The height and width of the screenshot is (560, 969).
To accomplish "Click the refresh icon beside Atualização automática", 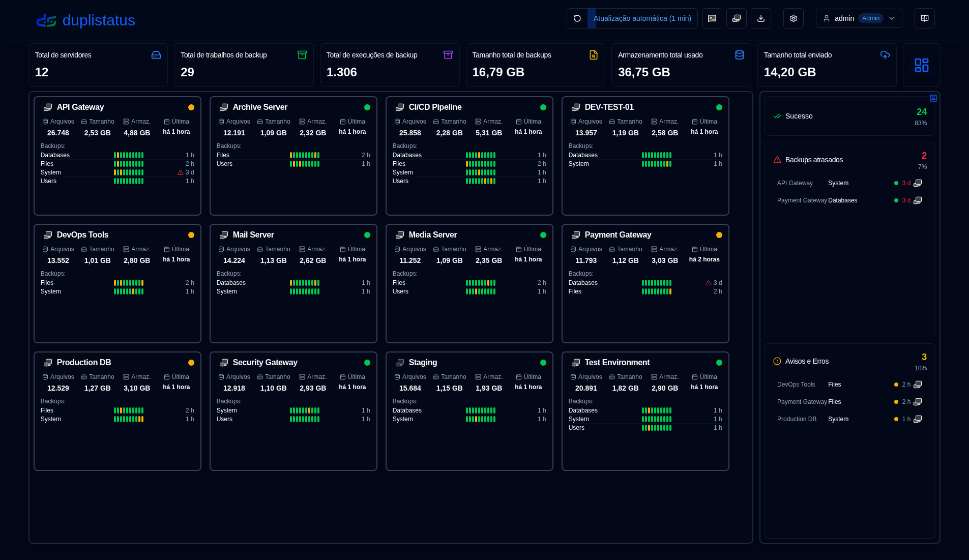I will (x=577, y=18).
